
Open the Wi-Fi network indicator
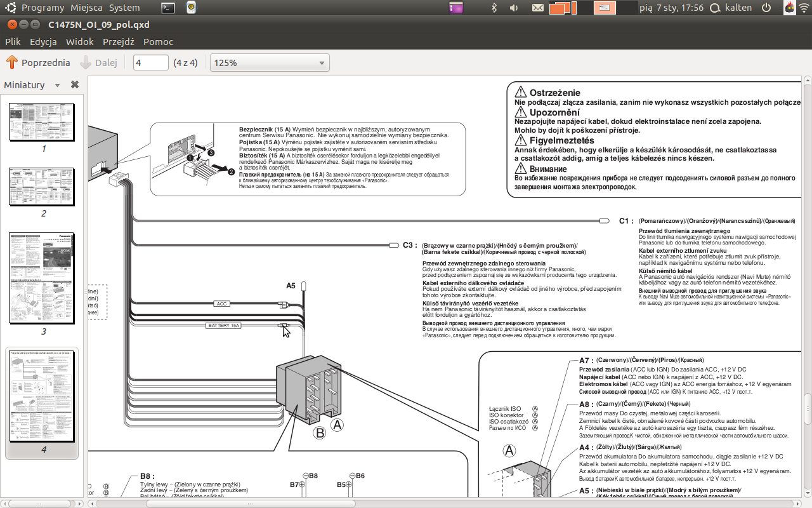click(804, 8)
